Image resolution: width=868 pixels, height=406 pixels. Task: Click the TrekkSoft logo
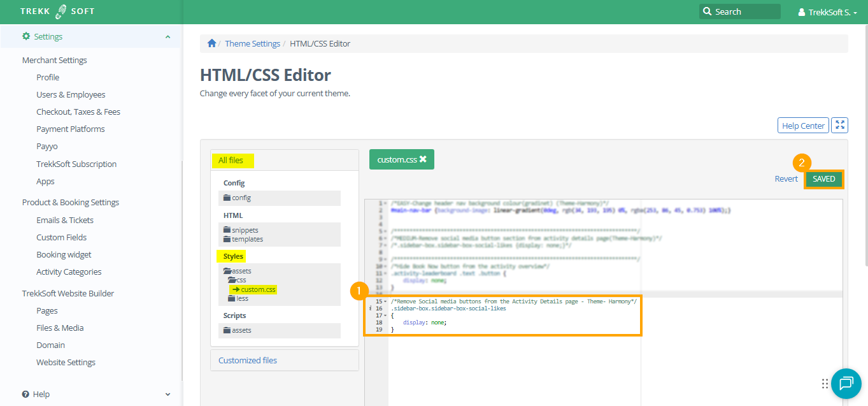coord(57,12)
